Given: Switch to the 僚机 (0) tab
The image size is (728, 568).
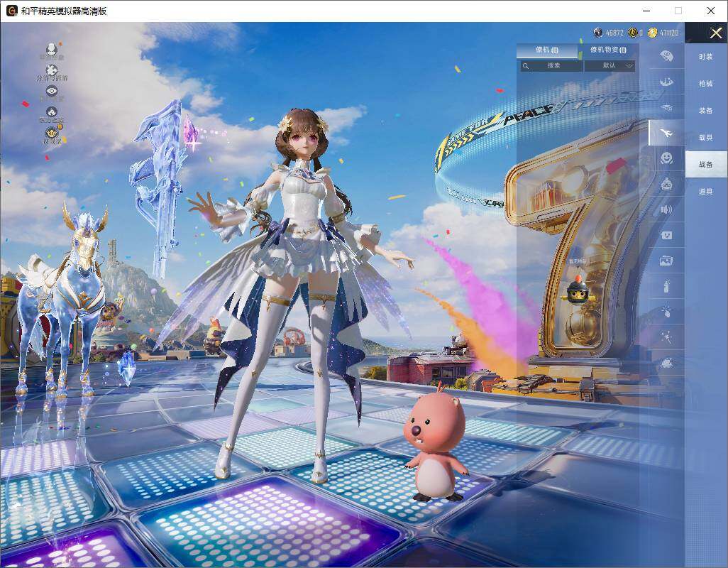Looking at the screenshot, I should pos(547,50).
